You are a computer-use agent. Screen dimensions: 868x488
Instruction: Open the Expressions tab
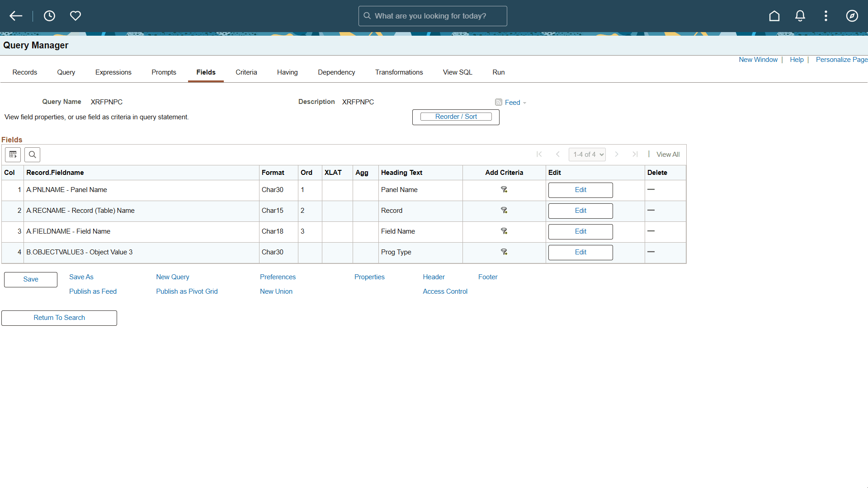[113, 72]
